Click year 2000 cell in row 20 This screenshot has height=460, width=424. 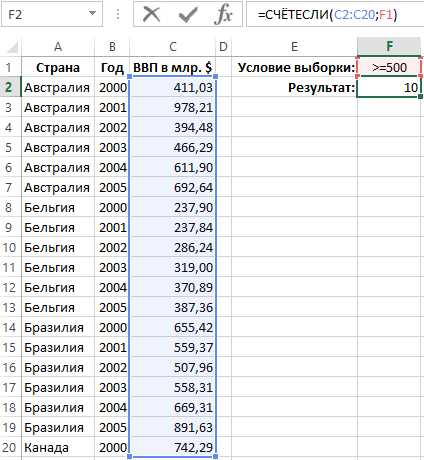[112, 447]
